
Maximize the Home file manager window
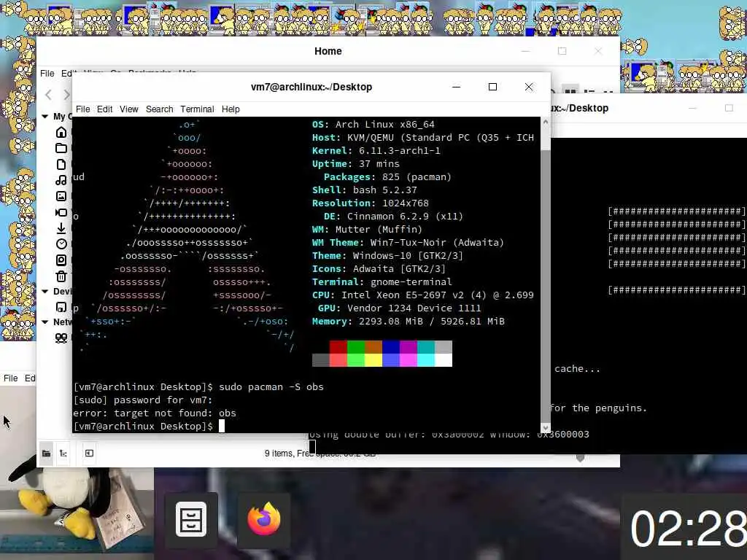point(562,51)
